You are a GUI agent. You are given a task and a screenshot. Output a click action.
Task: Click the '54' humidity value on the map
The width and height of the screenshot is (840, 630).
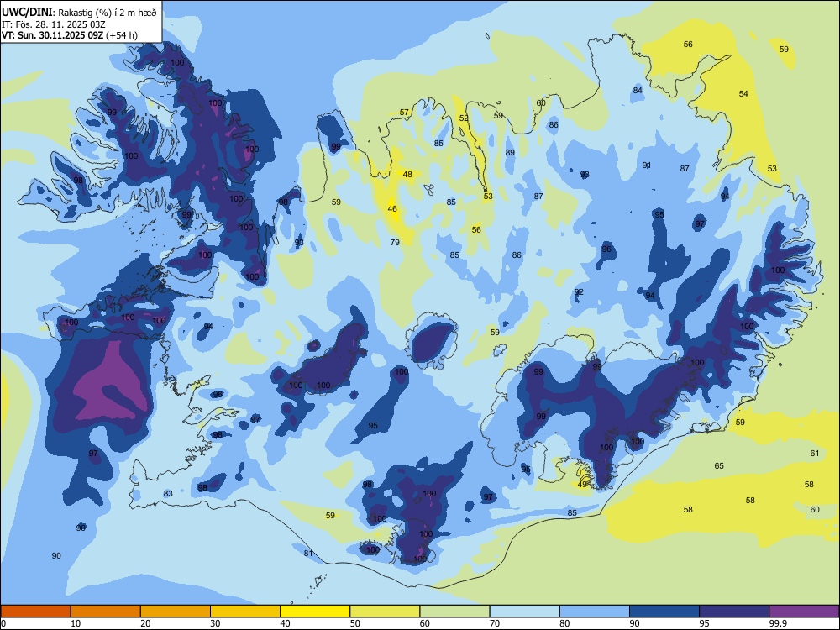click(743, 94)
